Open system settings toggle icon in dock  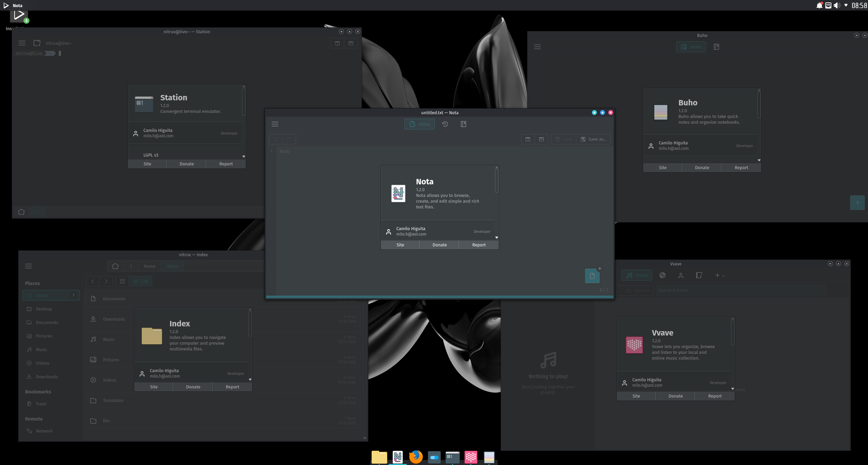tap(434, 457)
